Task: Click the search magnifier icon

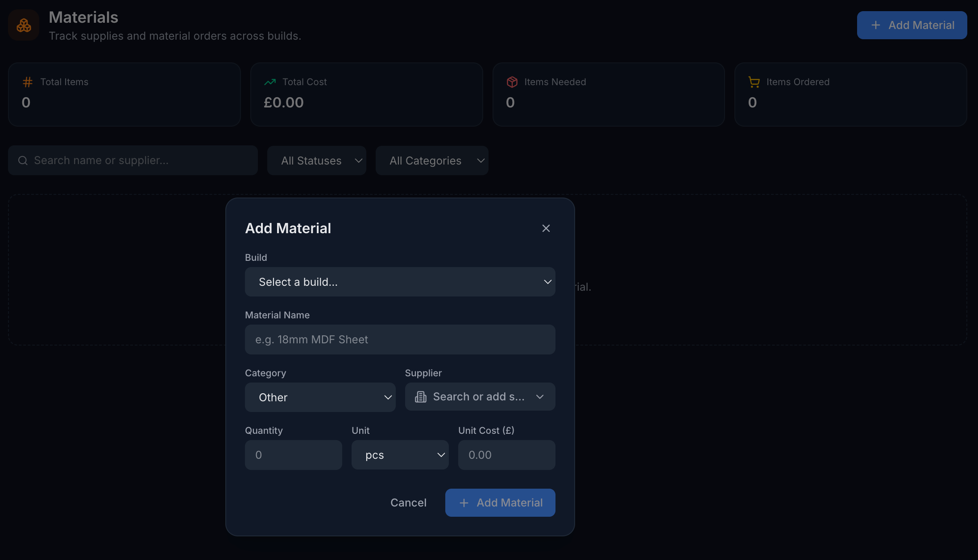Action: click(x=23, y=161)
